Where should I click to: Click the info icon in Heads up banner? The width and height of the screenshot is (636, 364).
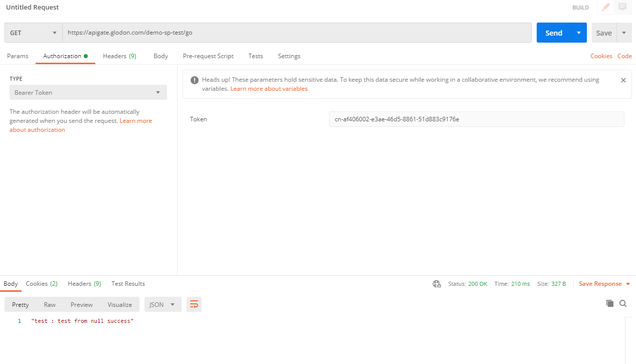tap(194, 80)
